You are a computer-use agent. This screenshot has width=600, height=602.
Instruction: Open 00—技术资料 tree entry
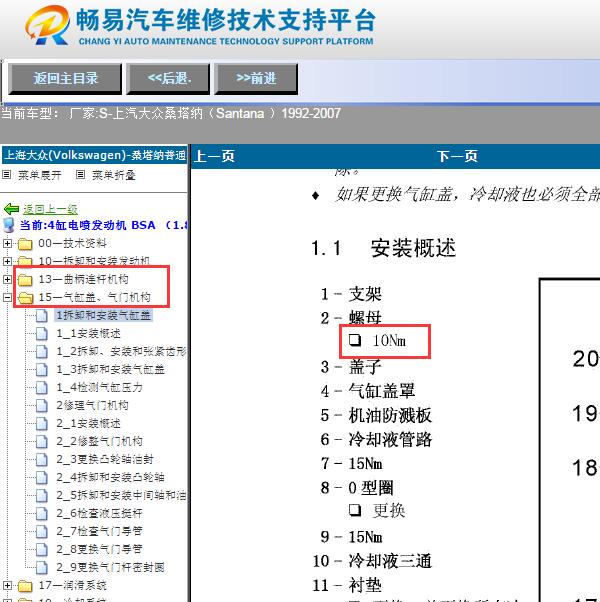coord(73,243)
